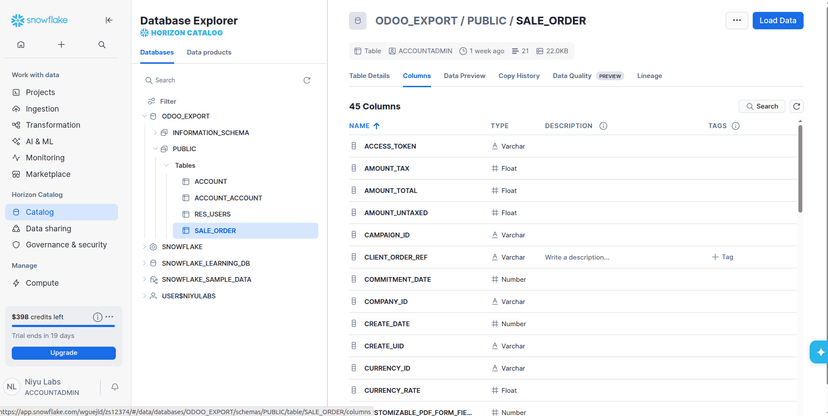The width and height of the screenshot is (828, 416).
Task: Open the Table Details tab
Action: click(x=369, y=76)
